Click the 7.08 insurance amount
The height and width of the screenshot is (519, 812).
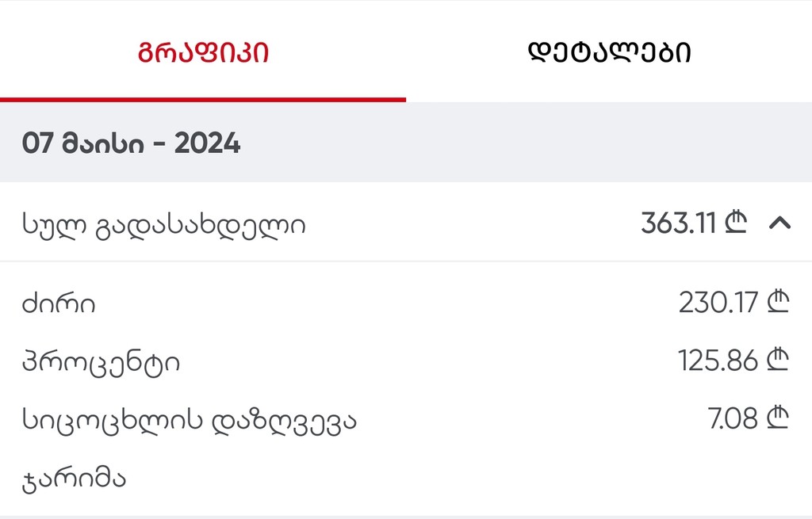click(x=733, y=418)
